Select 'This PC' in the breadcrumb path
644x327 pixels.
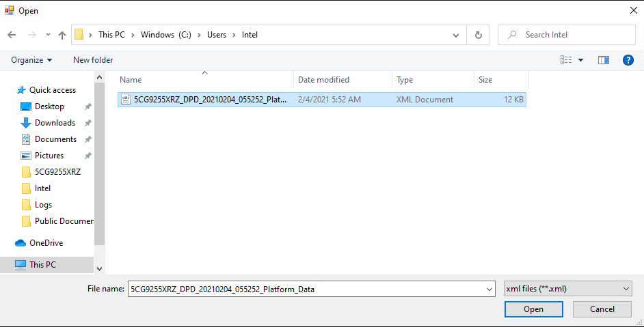(x=111, y=35)
